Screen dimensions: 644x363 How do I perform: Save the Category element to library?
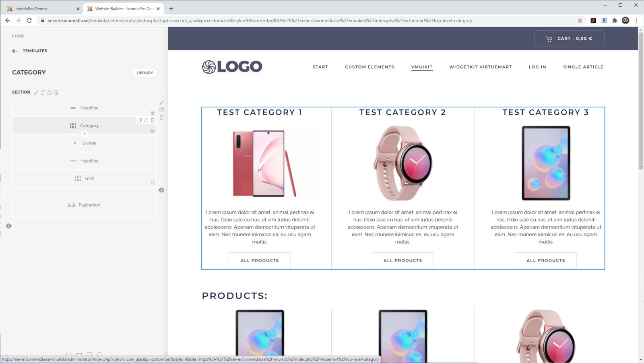point(146,120)
